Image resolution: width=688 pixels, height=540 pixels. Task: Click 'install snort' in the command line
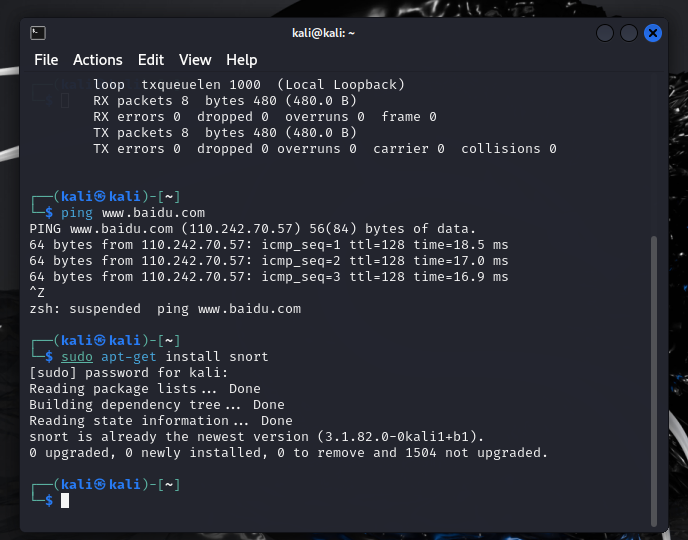pos(217,357)
